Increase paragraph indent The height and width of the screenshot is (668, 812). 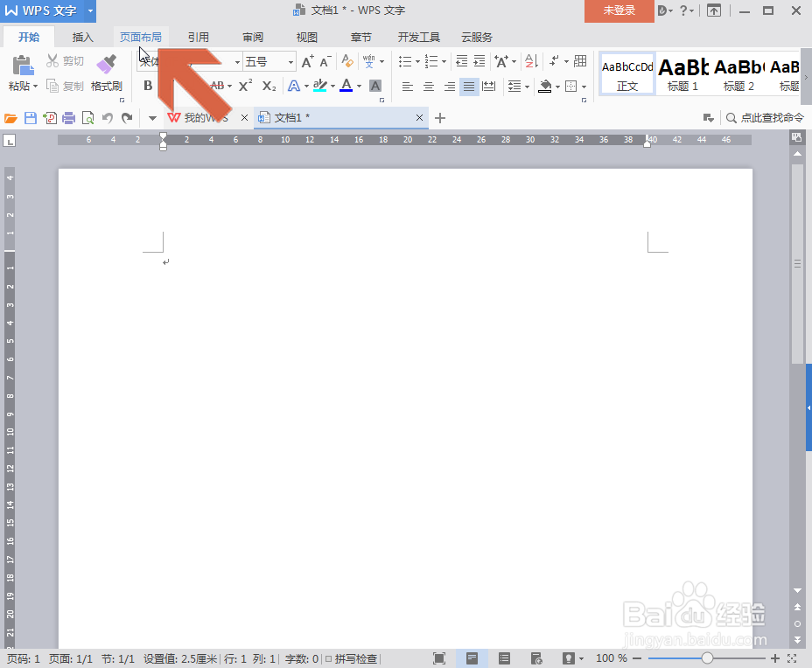tap(479, 61)
